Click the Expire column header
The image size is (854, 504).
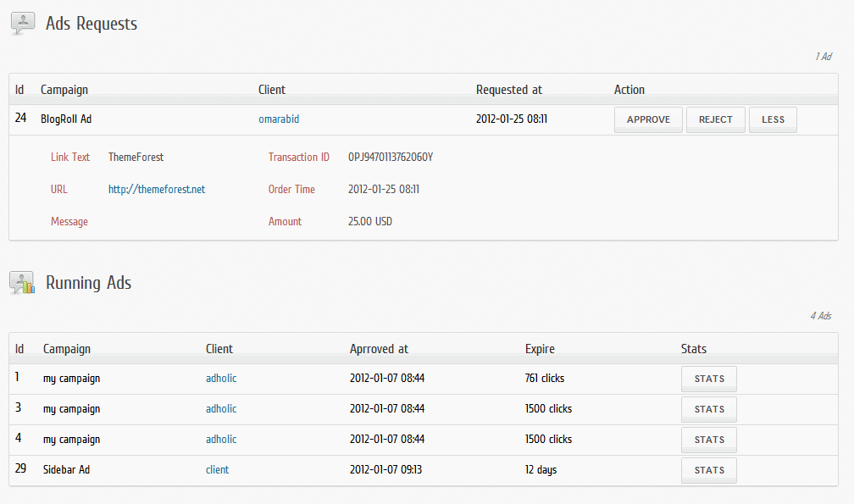point(540,349)
